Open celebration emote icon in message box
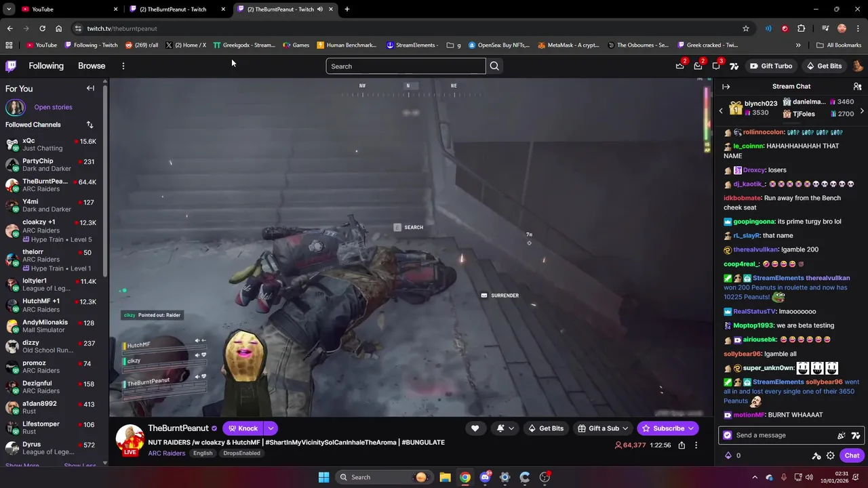This screenshot has height=488, width=868. pyautogui.click(x=842, y=436)
